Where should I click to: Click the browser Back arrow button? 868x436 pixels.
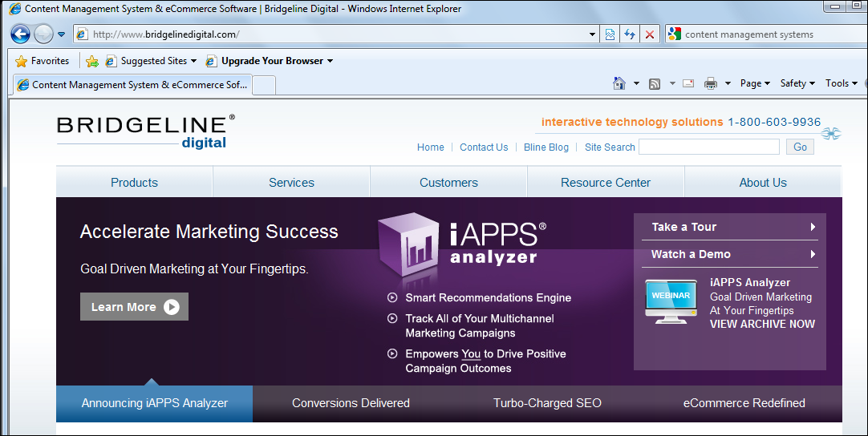click(x=21, y=34)
